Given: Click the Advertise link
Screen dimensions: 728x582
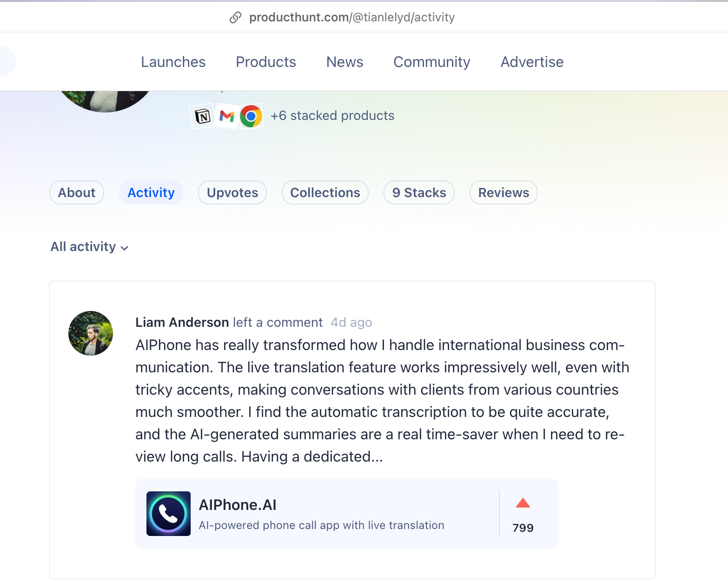Looking at the screenshot, I should [x=532, y=62].
